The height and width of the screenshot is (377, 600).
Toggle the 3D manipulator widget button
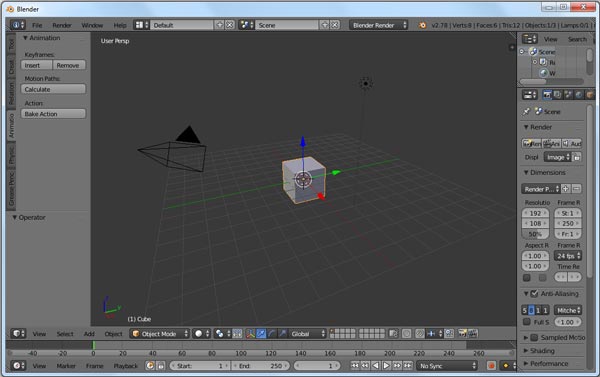[250, 334]
